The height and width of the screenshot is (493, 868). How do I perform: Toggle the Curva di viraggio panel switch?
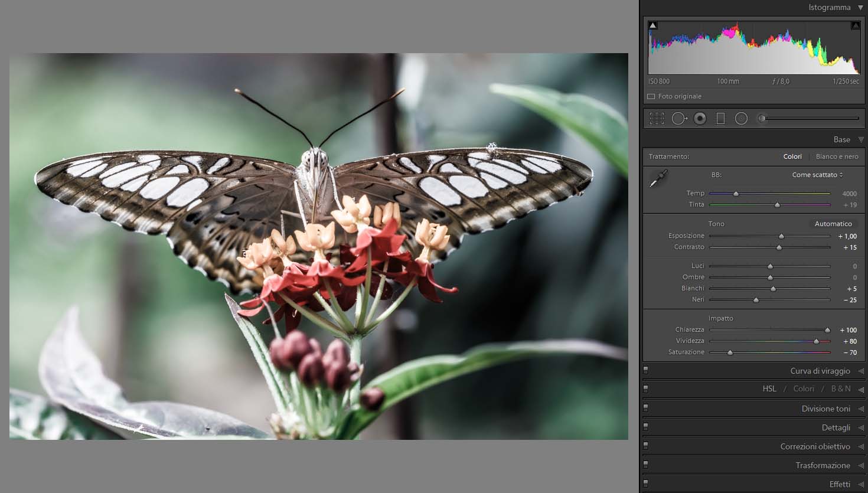646,370
